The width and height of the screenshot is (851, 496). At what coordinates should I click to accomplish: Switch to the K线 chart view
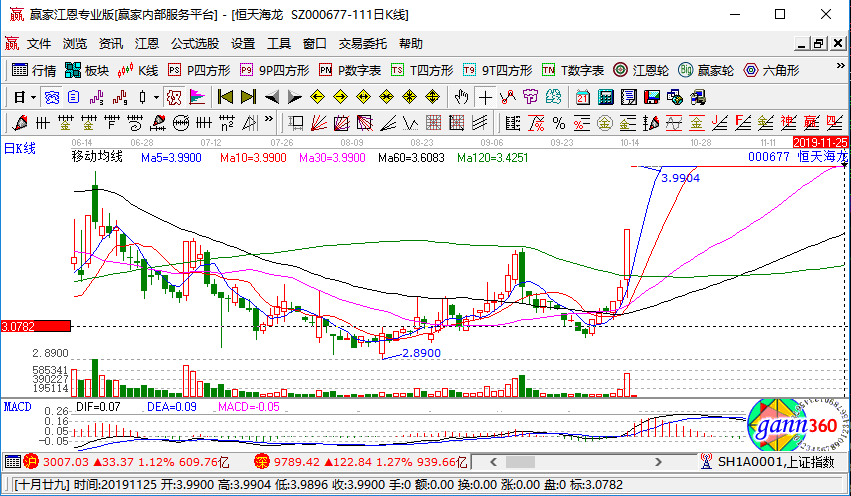(x=138, y=71)
